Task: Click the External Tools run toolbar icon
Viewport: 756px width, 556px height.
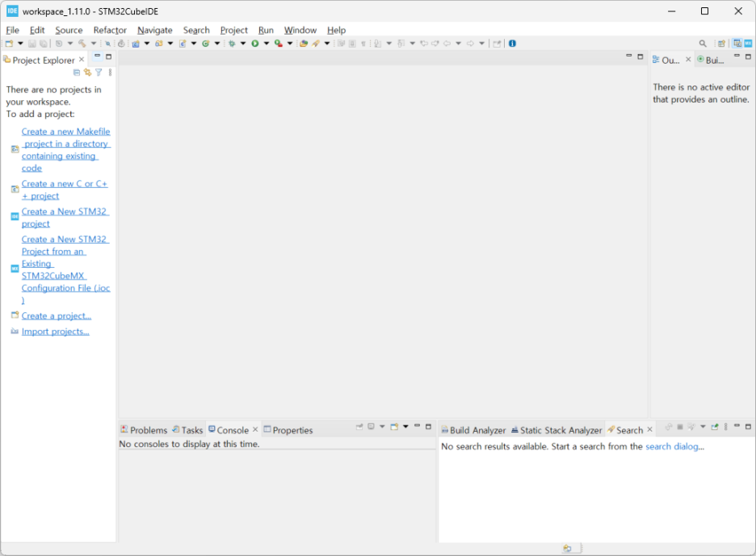Action: [x=278, y=44]
